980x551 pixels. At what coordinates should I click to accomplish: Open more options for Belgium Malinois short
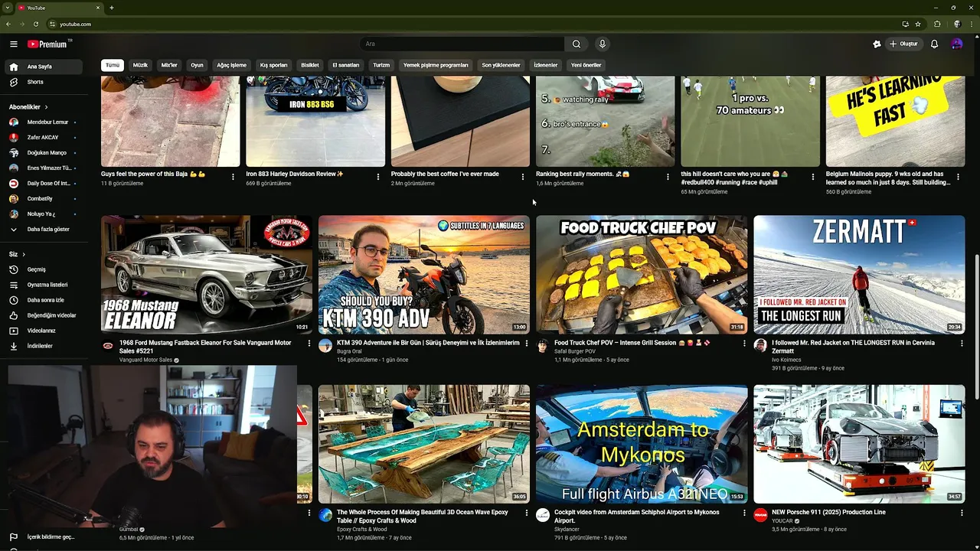957,177
